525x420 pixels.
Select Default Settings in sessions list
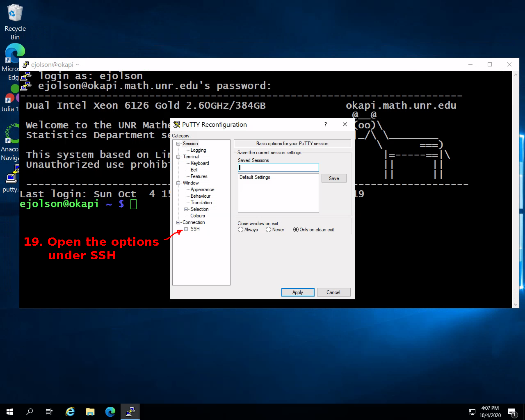click(255, 177)
